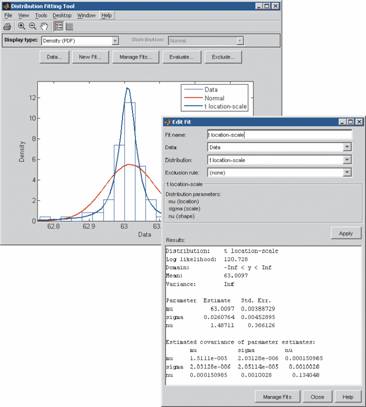Image resolution: width=366 pixels, height=407 pixels.
Task: Open the Exclusion rule dropdown
Action: coord(279,173)
